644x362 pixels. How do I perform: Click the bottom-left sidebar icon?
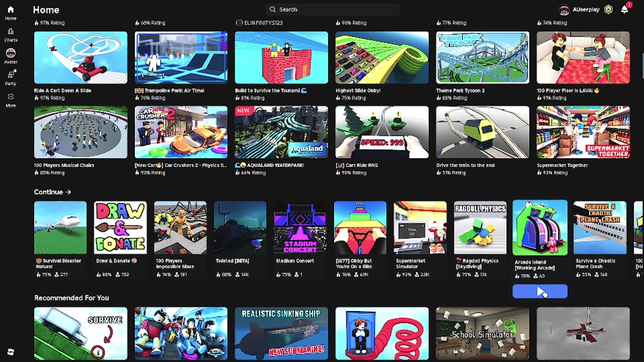tap(11, 352)
